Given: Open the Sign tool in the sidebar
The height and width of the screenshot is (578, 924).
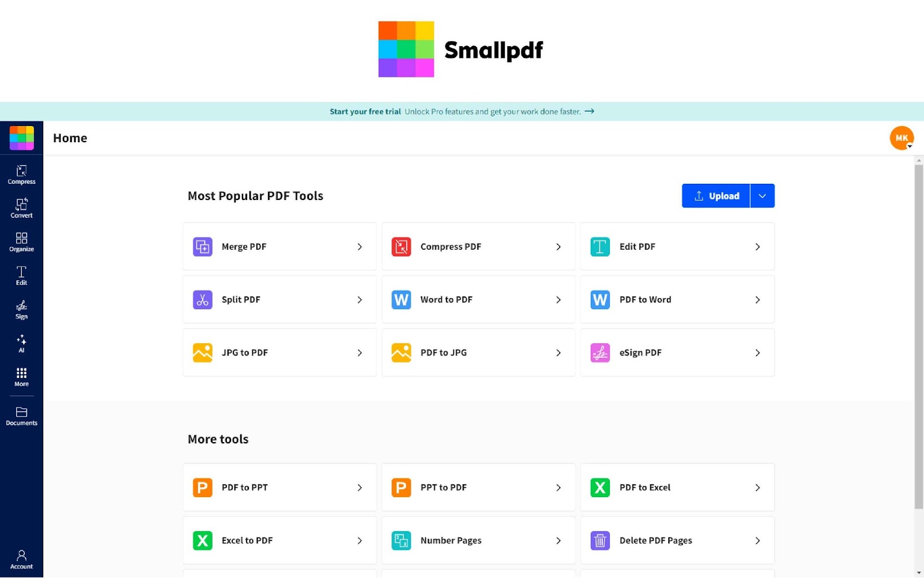Looking at the screenshot, I should pyautogui.click(x=21, y=310).
